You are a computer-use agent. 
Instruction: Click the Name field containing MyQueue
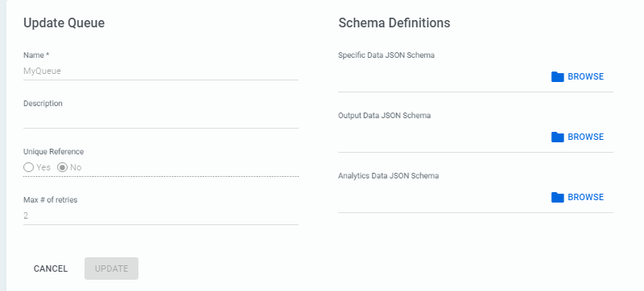161,71
